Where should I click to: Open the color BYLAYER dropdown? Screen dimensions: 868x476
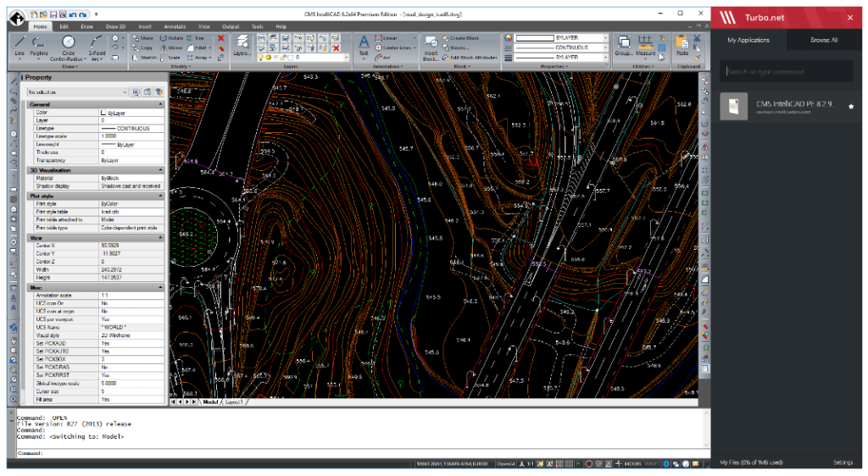click(x=605, y=38)
